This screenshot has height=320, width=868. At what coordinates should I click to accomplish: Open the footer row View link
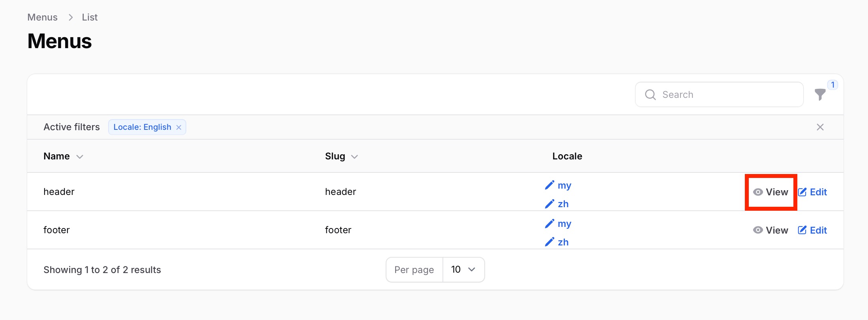(x=771, y=230)
